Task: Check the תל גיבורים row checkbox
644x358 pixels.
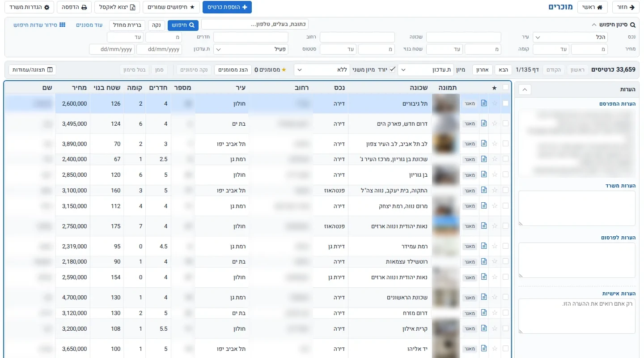Action: (505, 103)
